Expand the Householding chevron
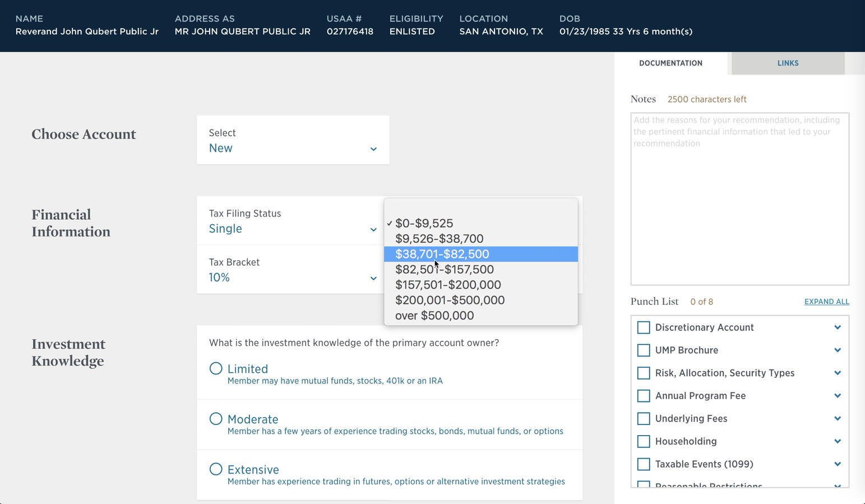This screenshot has width=865, height=504. point(837,442)
